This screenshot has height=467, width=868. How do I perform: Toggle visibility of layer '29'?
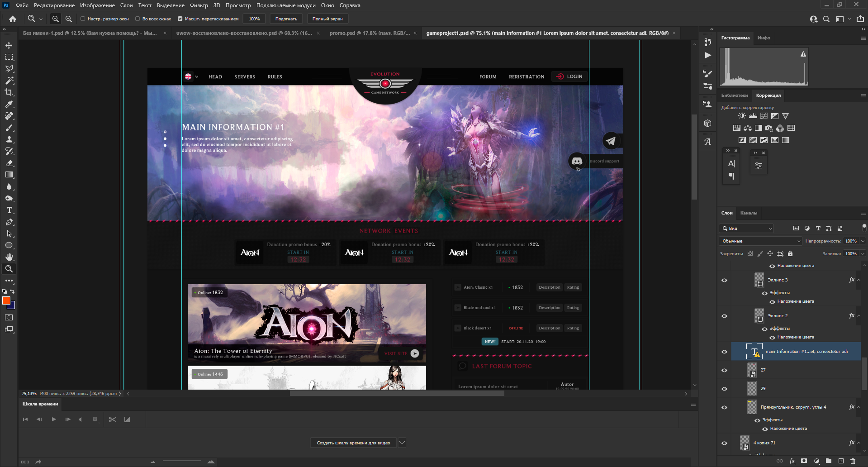(x=724, y=389)
